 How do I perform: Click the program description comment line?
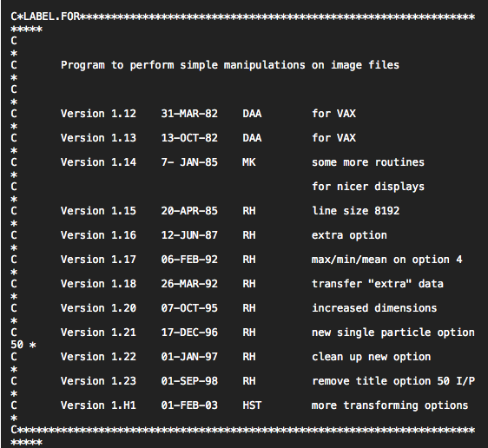click(230, 65)
